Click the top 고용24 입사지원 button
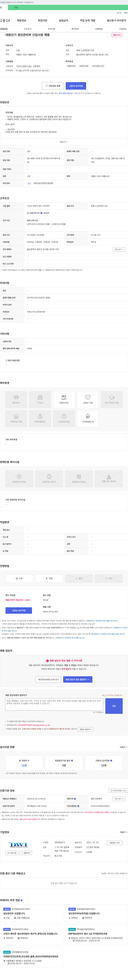Screen dimensions: 128x980 coord(76,86)
